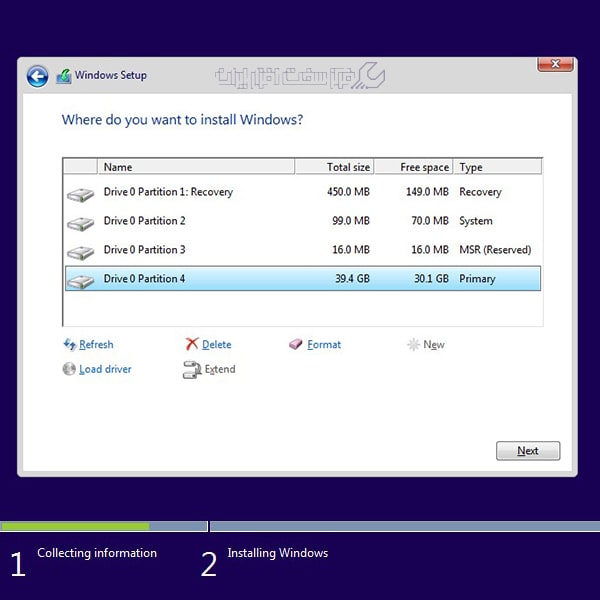The image size is (600, 600).
Task: Select Drive 0 Partition 3 row
Action: coord(303,250)
